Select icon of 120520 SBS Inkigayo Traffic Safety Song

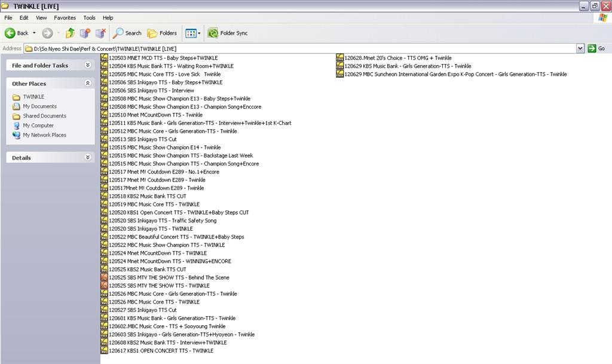(104, 221)
